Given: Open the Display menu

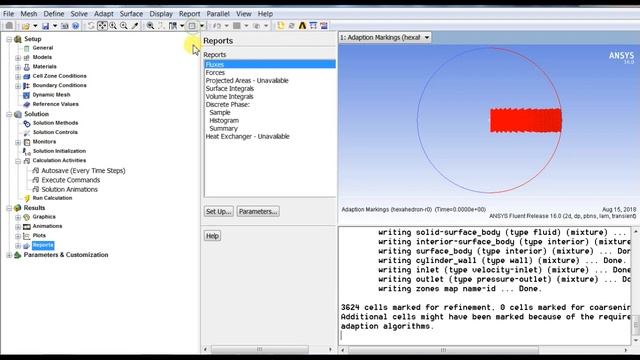Looking at the screenshot, I should [x=161, y=14].
